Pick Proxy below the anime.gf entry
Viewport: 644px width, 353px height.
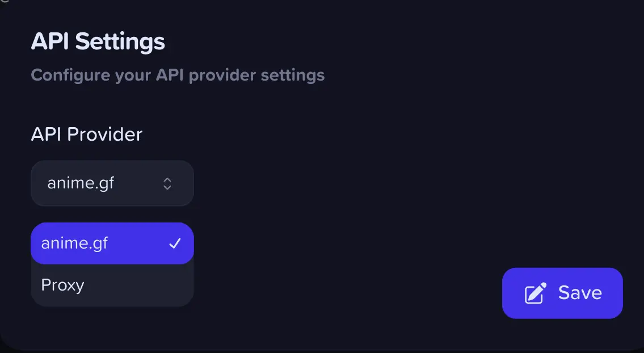(x=112, y=285)
